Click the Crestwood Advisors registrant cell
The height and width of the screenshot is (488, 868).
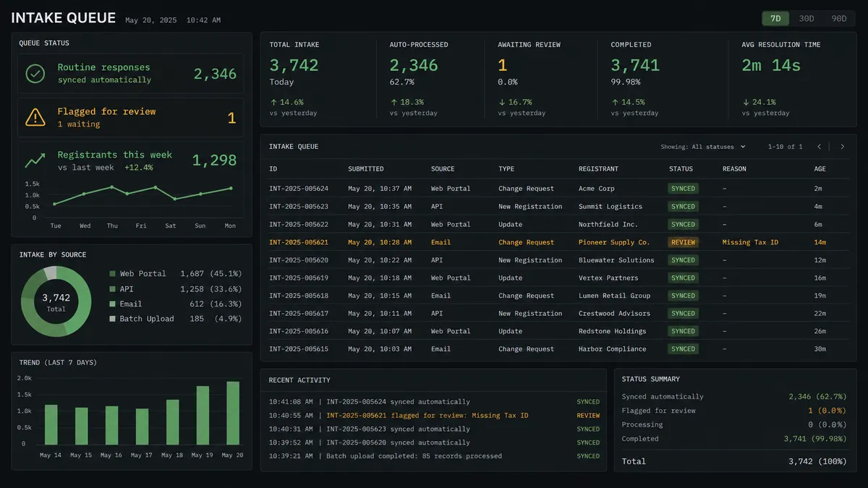click(x=614, y=314)
